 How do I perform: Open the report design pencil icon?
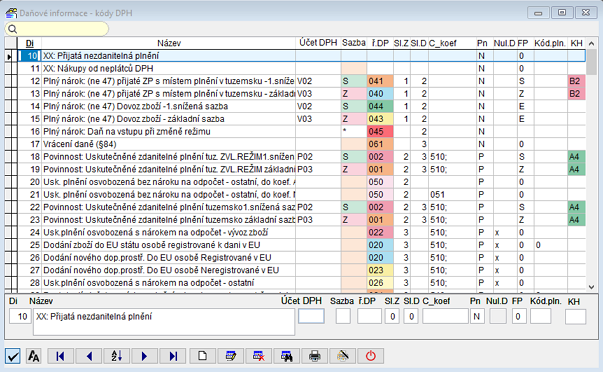343,356
